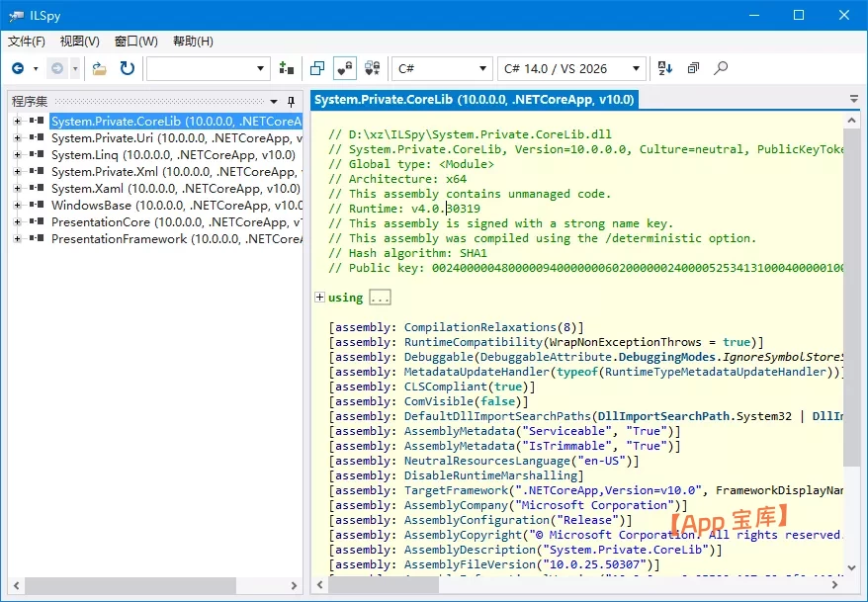Click the Manage assembly lists icon
The image size is (868, 602).
tap(287, 68)
